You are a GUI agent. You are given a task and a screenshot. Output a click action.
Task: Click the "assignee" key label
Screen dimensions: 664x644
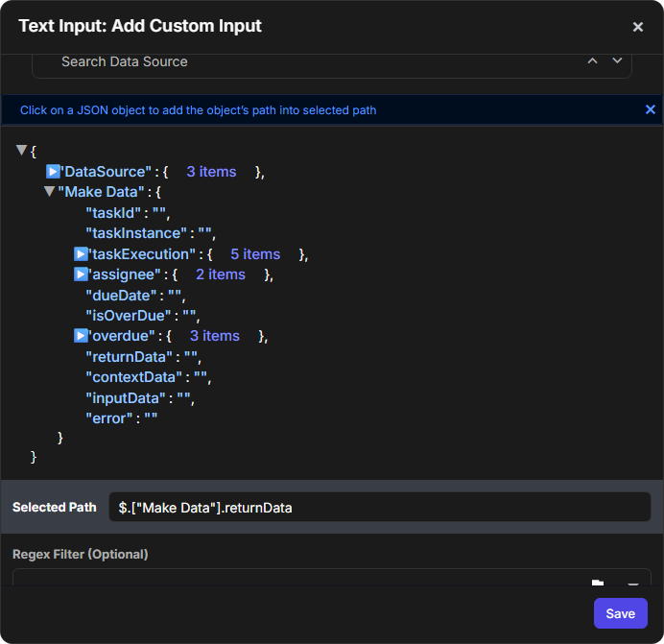coord(125,274)
